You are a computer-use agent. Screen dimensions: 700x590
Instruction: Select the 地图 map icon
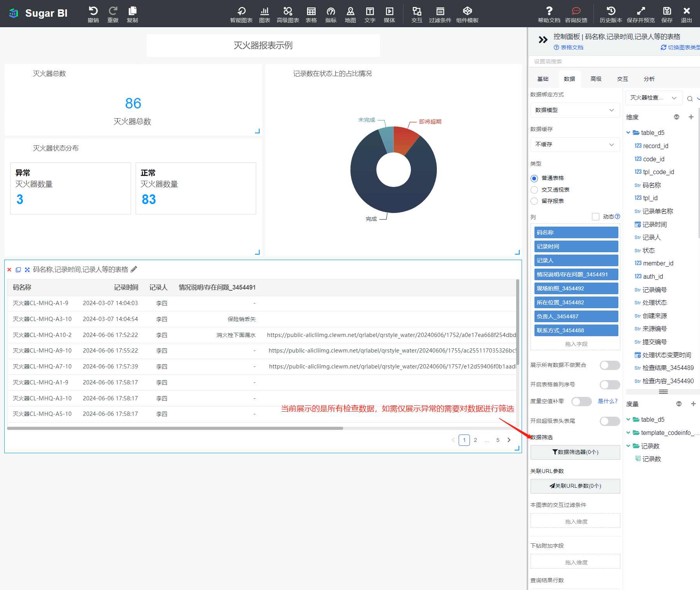coord(350,11)
